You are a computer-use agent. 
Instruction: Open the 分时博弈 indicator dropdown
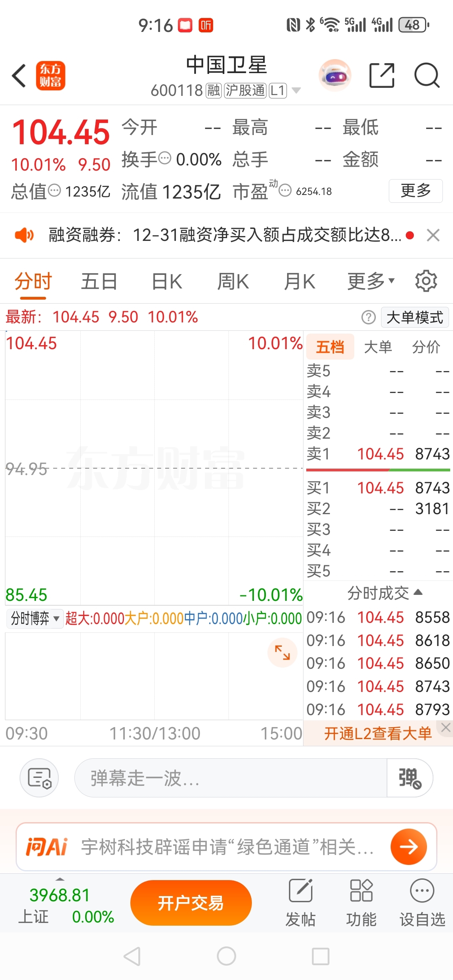coord(35,618)
